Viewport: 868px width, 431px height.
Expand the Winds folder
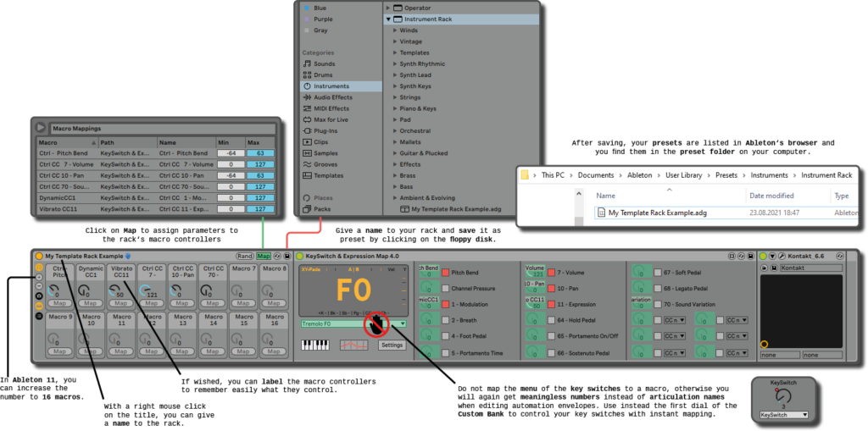click(x=395, y=30)
